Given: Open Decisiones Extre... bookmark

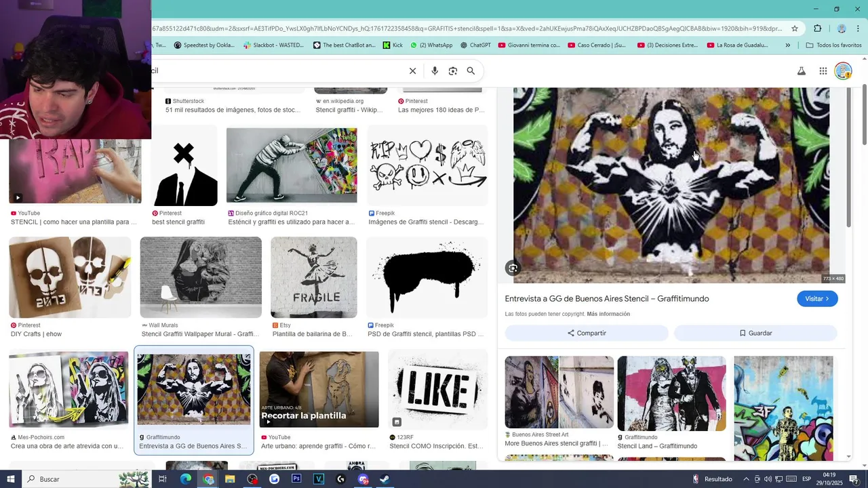Looking at the screenshot, I should coord(668,45).
